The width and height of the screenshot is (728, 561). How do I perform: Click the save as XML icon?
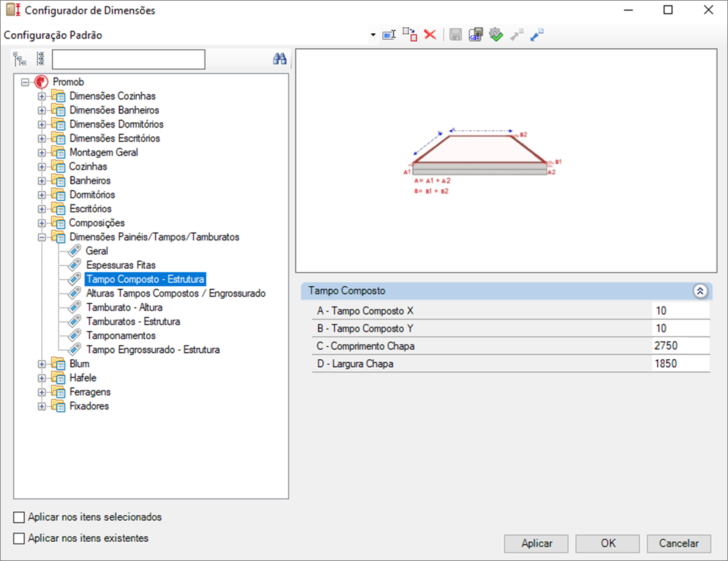click(476, 35)
